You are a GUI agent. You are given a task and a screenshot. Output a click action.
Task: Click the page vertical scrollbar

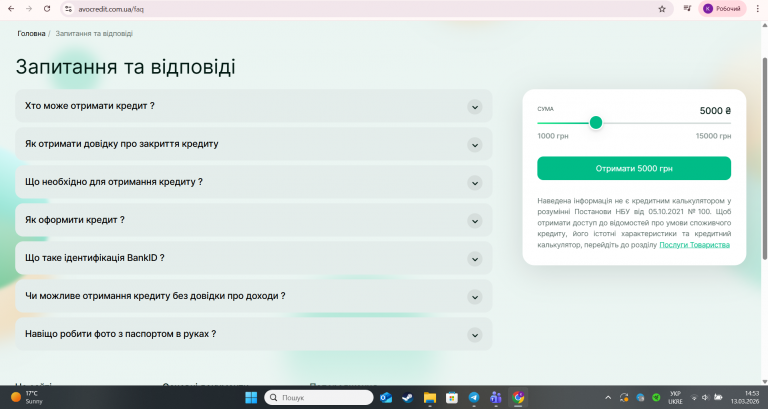point(764,158)
